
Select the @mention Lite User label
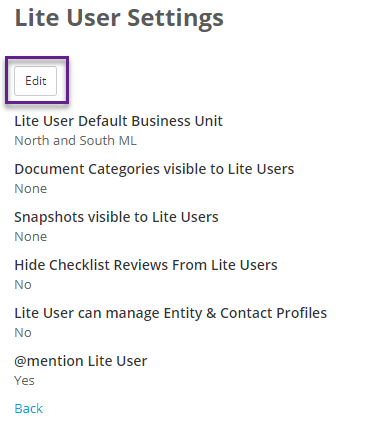81,361
